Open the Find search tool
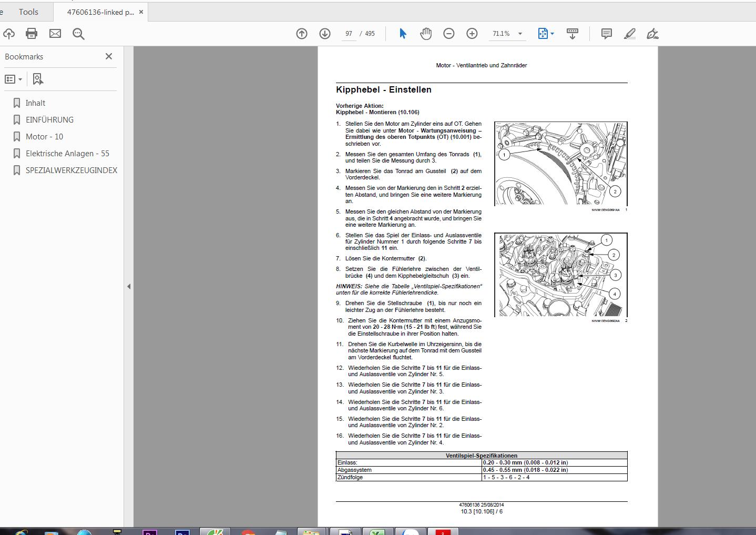The image size is (756, 535). point(78,33)
